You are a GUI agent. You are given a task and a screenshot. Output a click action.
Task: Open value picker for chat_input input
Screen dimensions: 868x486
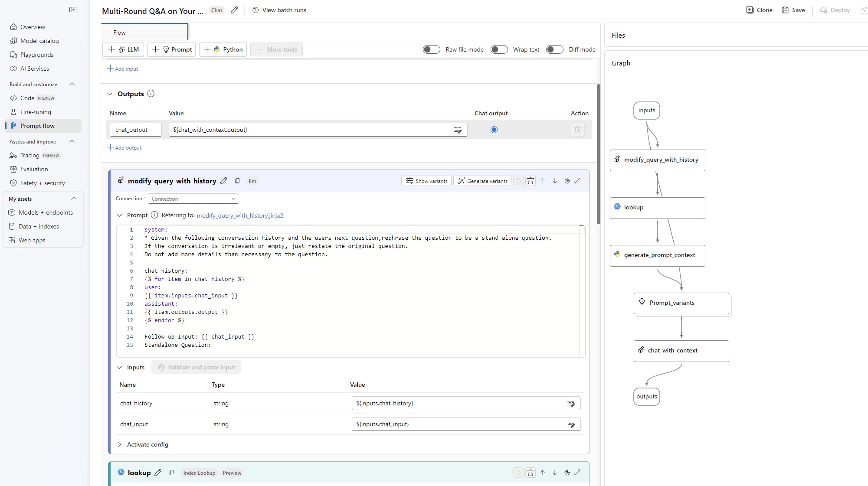(571, 424)
